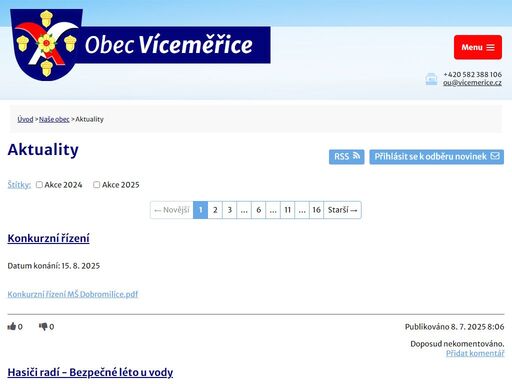Image resolution: width=512 pixels, height=384 pixels.
Task: Click Přihlásit se k odběru novinek
Action: coord(437,157)
